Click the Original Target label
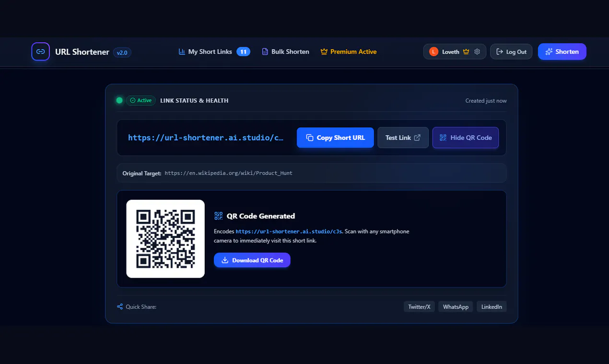 click(x=142, y=173)
